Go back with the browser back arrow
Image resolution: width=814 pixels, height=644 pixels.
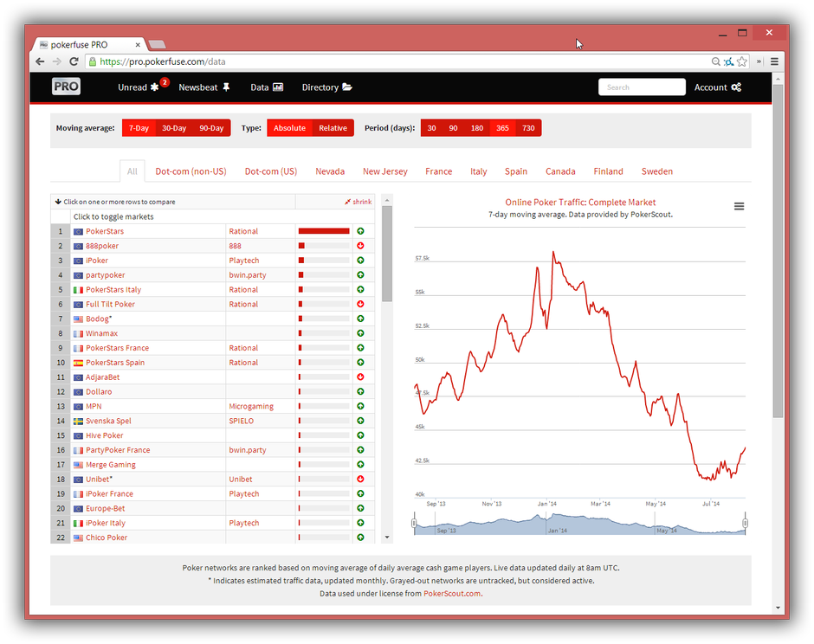pos(40,61)
